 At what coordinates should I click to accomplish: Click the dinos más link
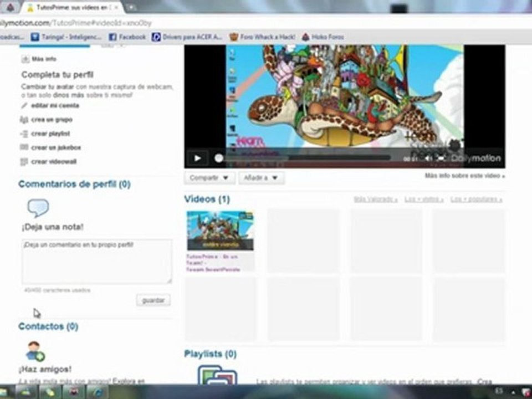point(69,95)
